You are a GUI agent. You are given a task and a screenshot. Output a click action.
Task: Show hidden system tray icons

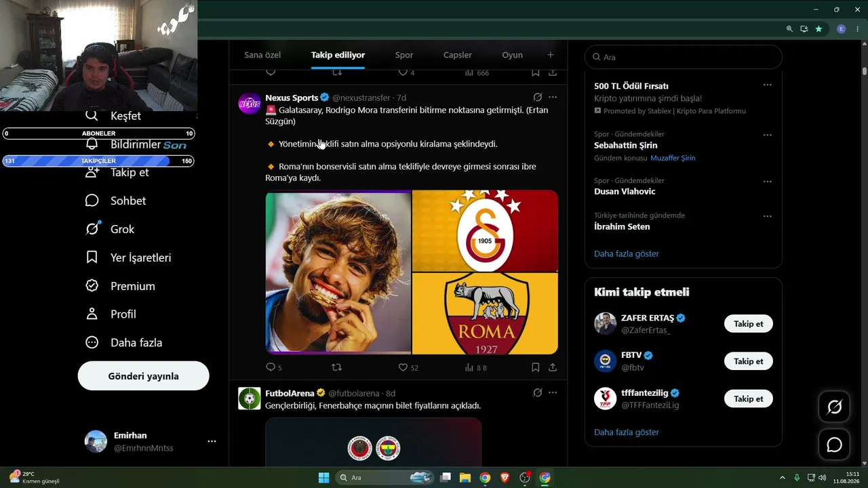782,478
